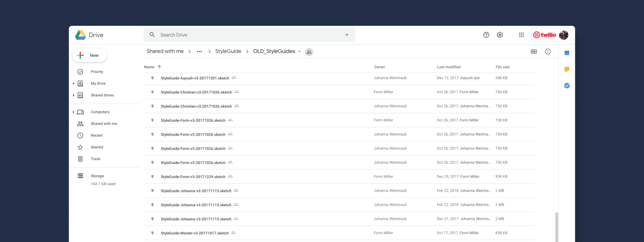Image resolution: width=644 pixels, height=242 pixels.
Task: Click the 938 KB file size cell
Action: pos(502,177)
